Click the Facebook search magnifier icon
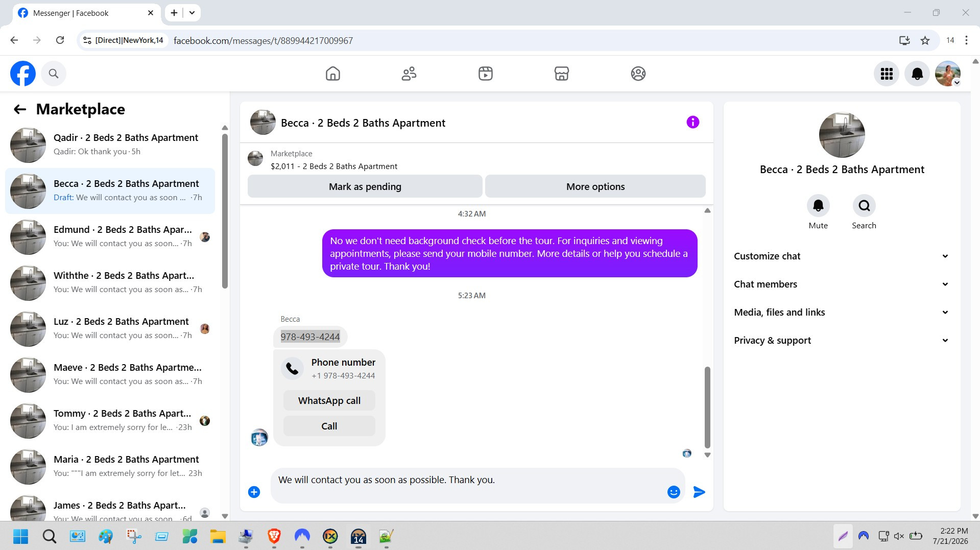 point(54,74)
